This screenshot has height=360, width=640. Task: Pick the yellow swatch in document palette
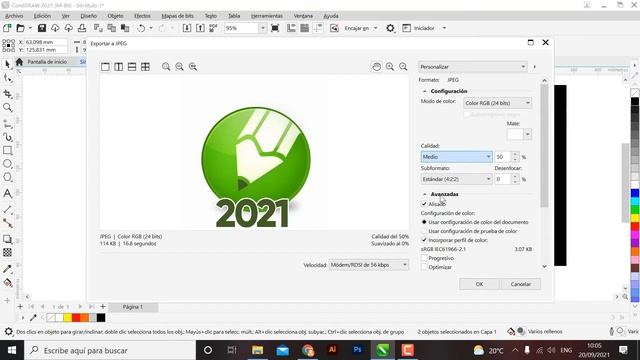tap(67, 318)
